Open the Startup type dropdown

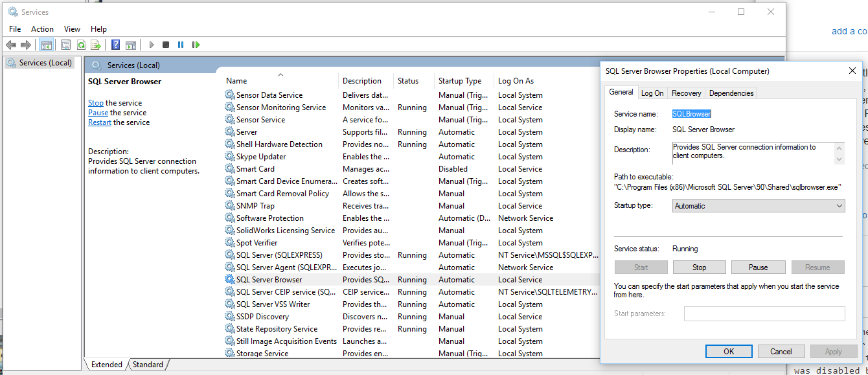[x=758, y=206]
